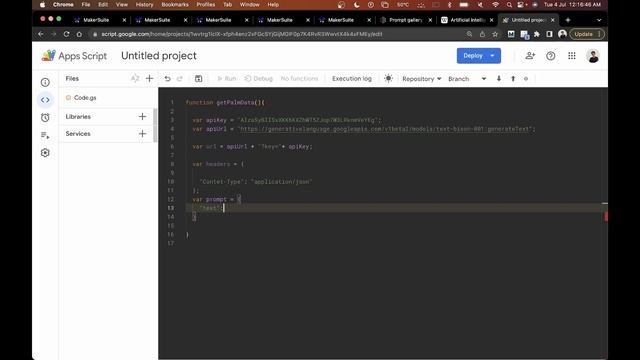Go to Chrome home page
640x360 pixels.
79,34
